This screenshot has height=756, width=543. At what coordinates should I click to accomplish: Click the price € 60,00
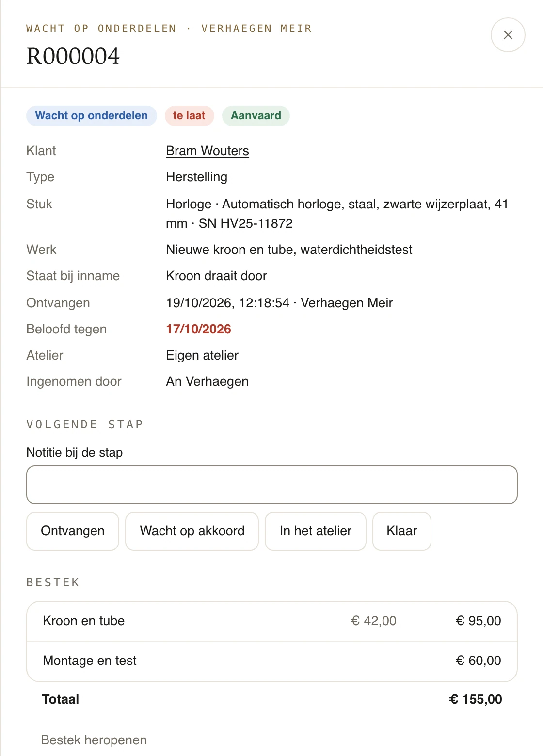pos(479,661)
